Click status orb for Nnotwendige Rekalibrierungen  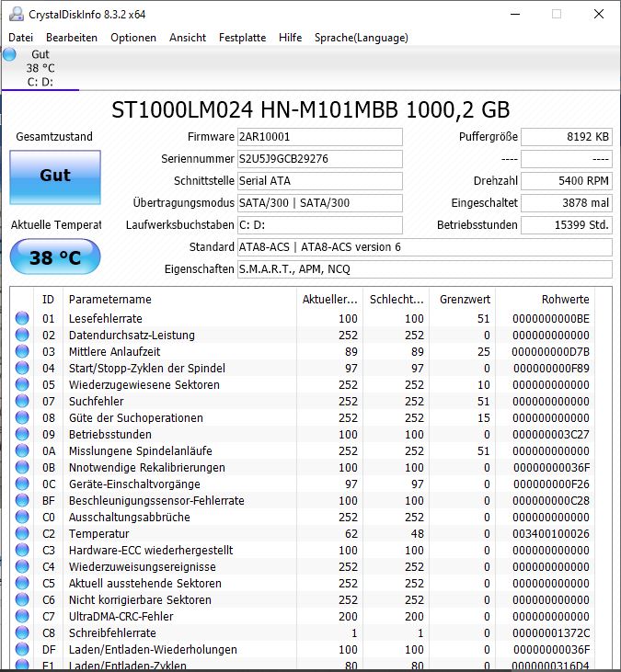point(22,467)
